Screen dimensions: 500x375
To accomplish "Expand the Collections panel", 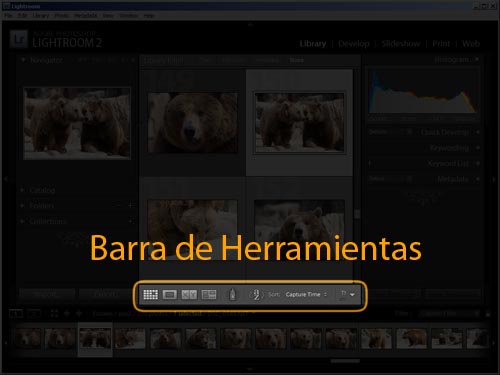I will coord(22,221).
